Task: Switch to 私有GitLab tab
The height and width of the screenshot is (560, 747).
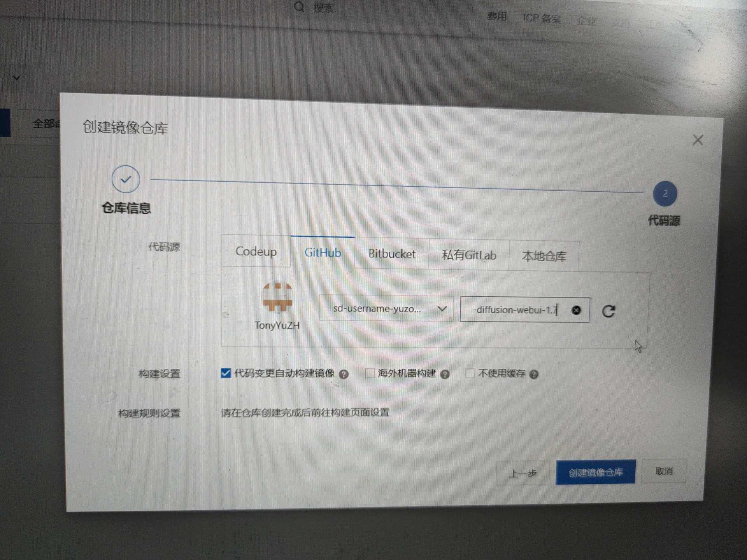Action: coord(469,255)
